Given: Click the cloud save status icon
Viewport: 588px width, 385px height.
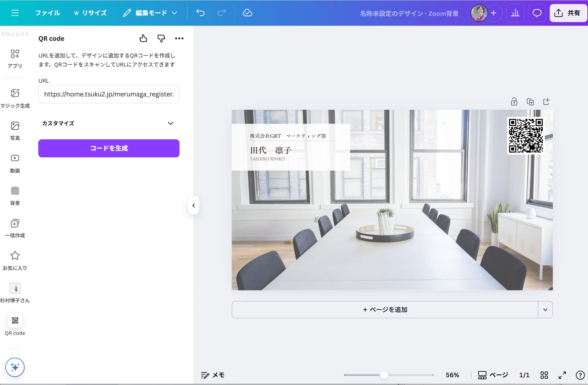Looking at the screenshot, I should [247, 13].
